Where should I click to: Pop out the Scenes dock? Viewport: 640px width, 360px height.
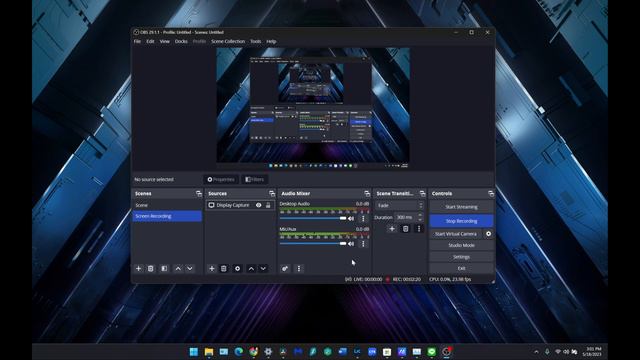(x=199, y=193)
